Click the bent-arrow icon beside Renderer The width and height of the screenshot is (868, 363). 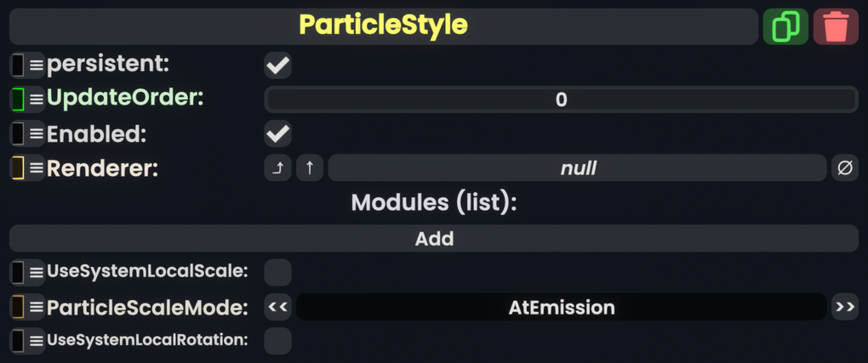pos(277,168)
